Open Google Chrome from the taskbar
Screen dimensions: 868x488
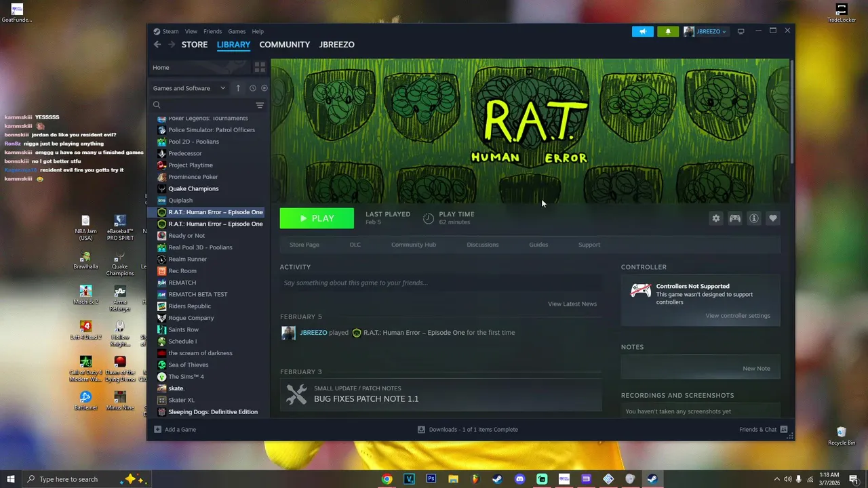pos(387,479)
